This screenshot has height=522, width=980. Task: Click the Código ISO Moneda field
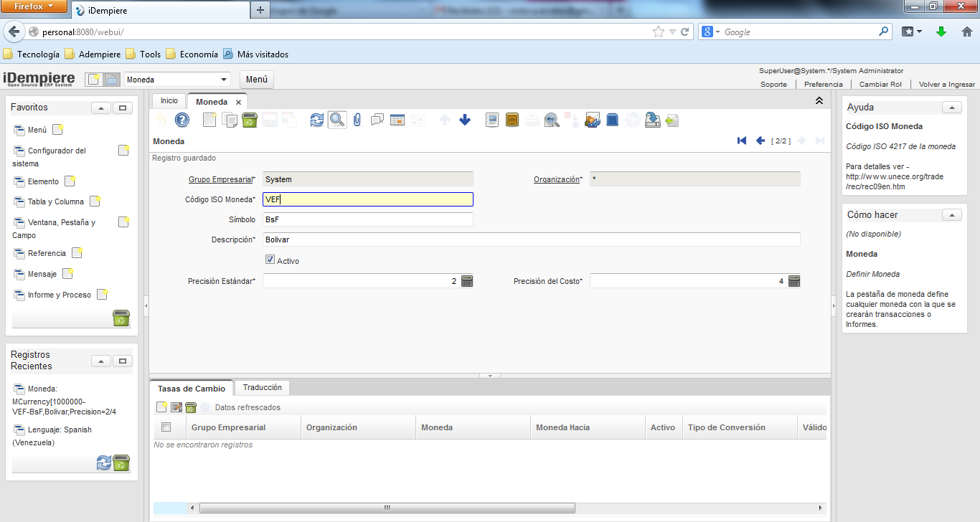tap(368, 199)
